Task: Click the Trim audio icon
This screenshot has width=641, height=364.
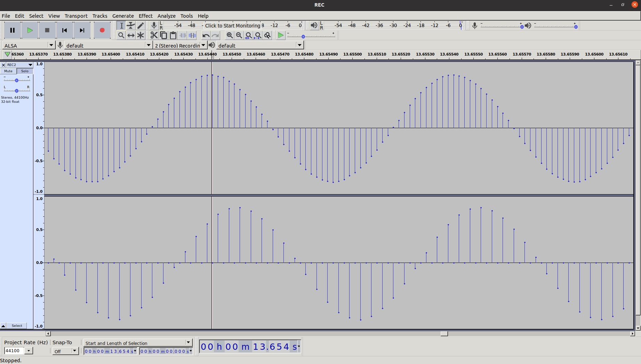Action: click(x=183, y=35)
